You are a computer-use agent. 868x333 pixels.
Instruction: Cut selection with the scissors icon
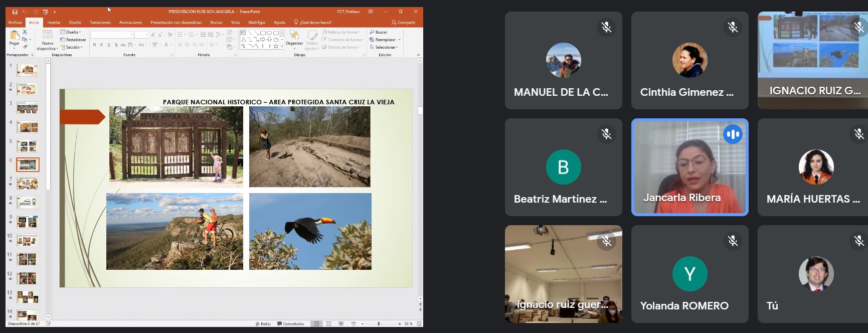point(25,32)
